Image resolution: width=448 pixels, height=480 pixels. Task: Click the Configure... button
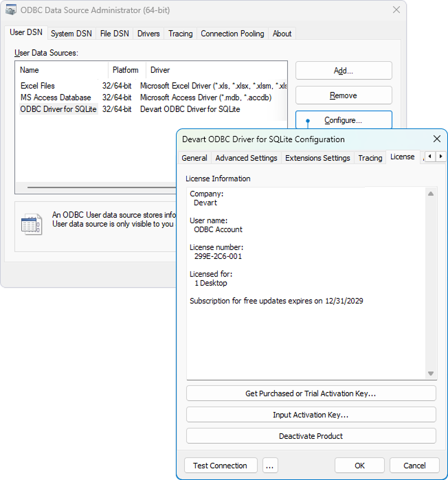(x=344, y=120)
